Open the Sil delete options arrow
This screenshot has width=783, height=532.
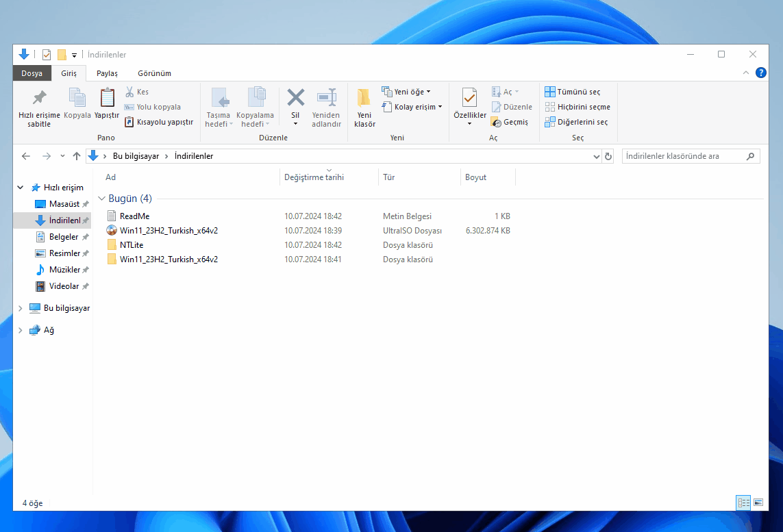[x=296, y=124]
